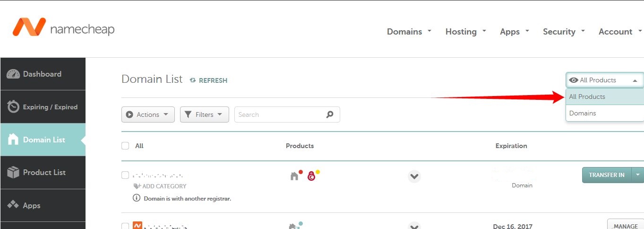Choose 'All Products' option in dropdown list

tap(605, 97)
